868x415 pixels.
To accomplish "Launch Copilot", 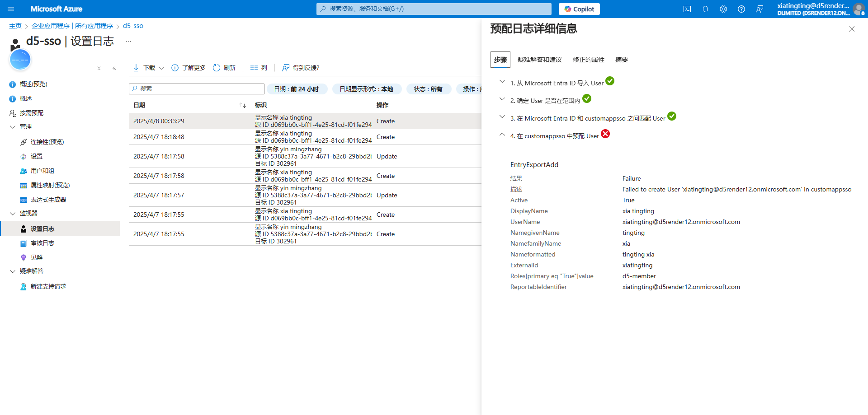I will point(579,9).
